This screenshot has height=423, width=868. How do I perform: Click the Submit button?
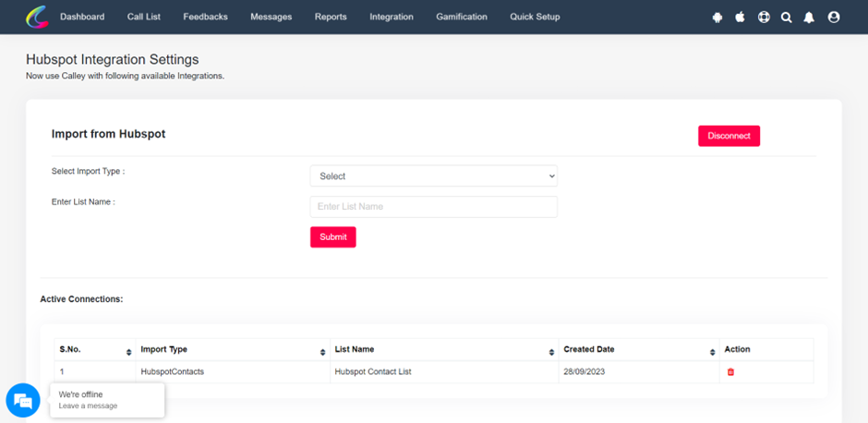(x=332, y=237)
